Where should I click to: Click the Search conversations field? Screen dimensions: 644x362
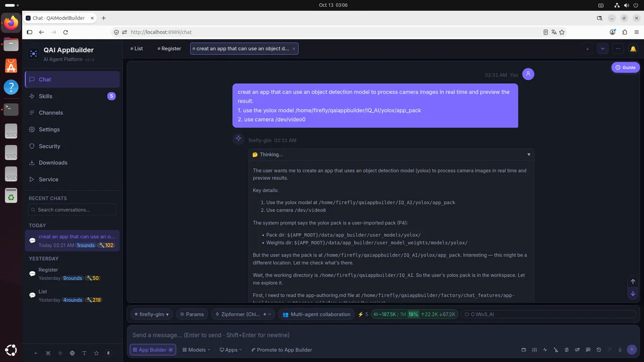coord(72,210)
